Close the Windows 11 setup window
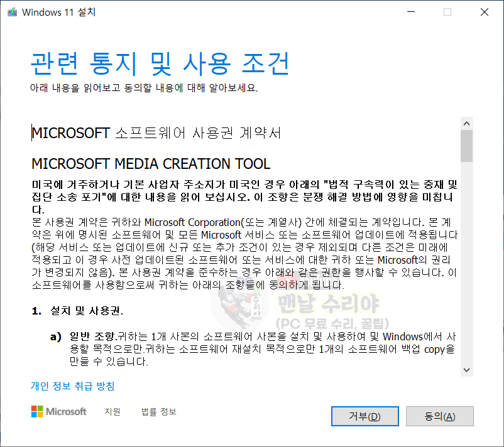The height and width of the screenshot is (447, 504). 485,12
